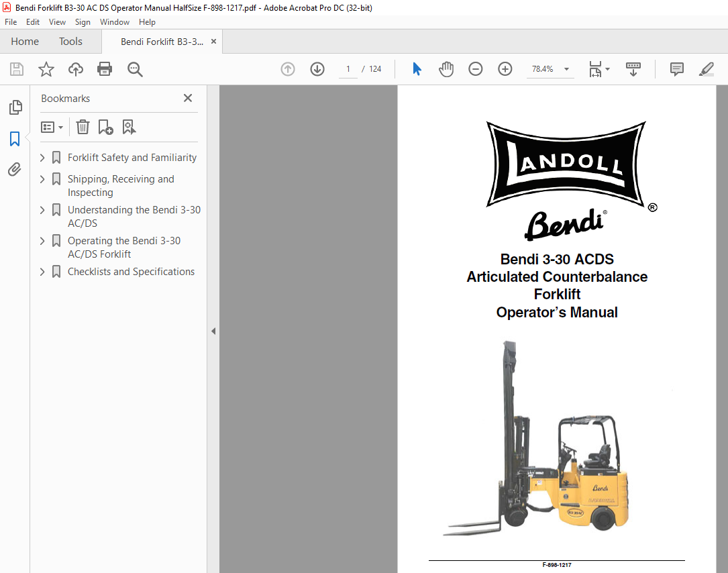Open Shipping, Receiving and Inspecting bookmark
Viewport: 728px width, 573px height.
point(121,186)
